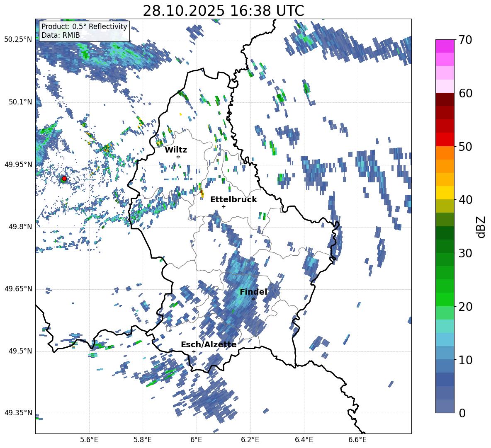This screenshot has width=491, height=448.
Task: Click the Esch/Alzette cross marker
Action: tap(194, 351)
